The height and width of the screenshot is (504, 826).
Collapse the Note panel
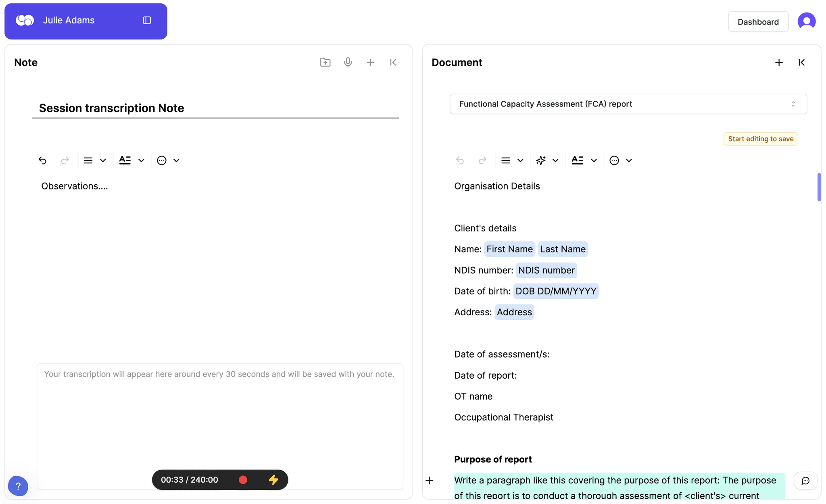pyautogui.click(x=393, y=62)
